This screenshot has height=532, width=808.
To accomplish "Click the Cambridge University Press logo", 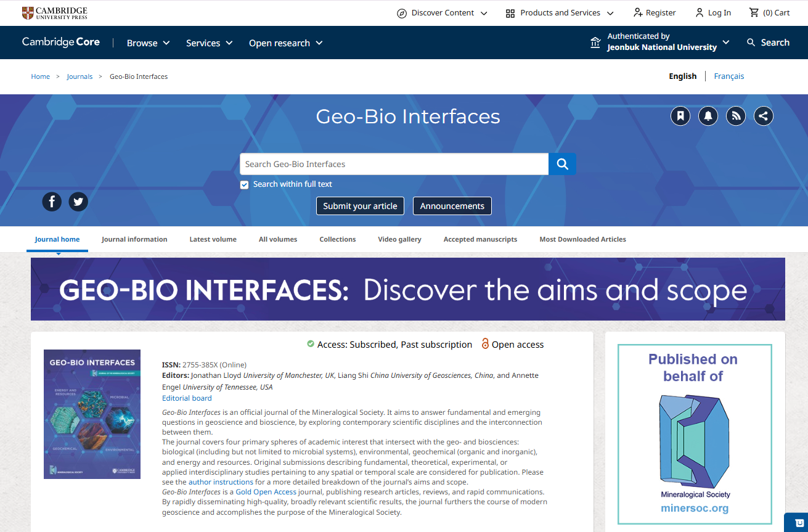I will coord(54,13).
